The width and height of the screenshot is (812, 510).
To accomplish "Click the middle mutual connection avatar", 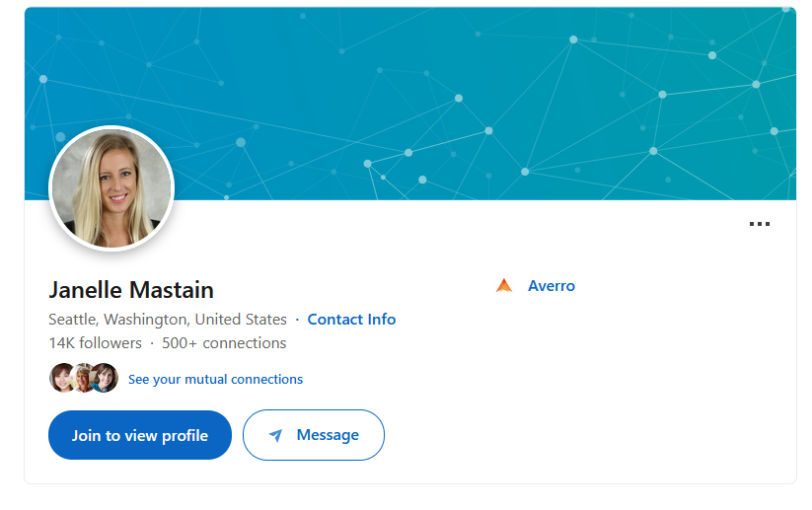I will click(83, 378).
